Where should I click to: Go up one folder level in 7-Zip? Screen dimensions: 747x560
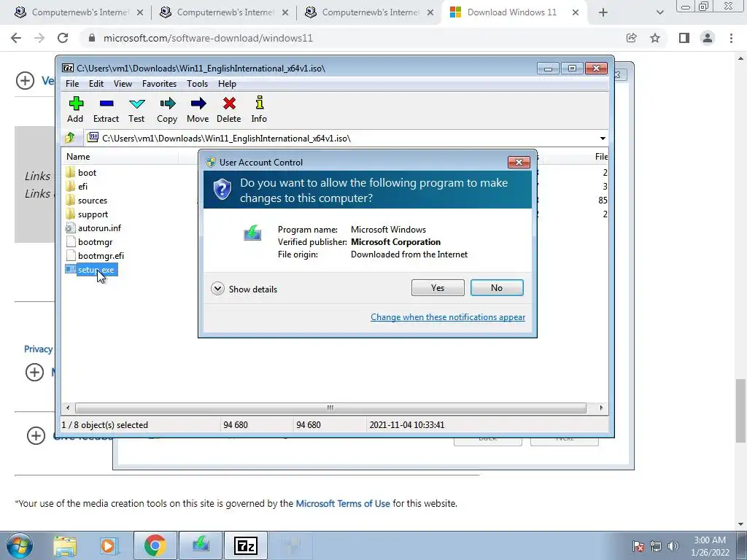[x=70, y=138]
